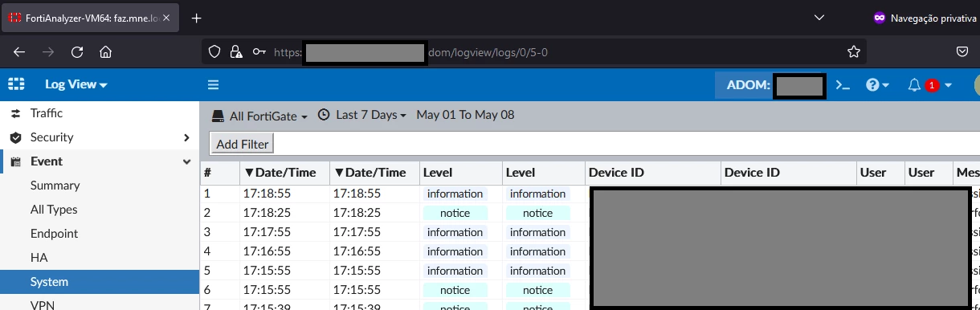
Task: Go forward to the next page
Action: (x=48, y=52)
